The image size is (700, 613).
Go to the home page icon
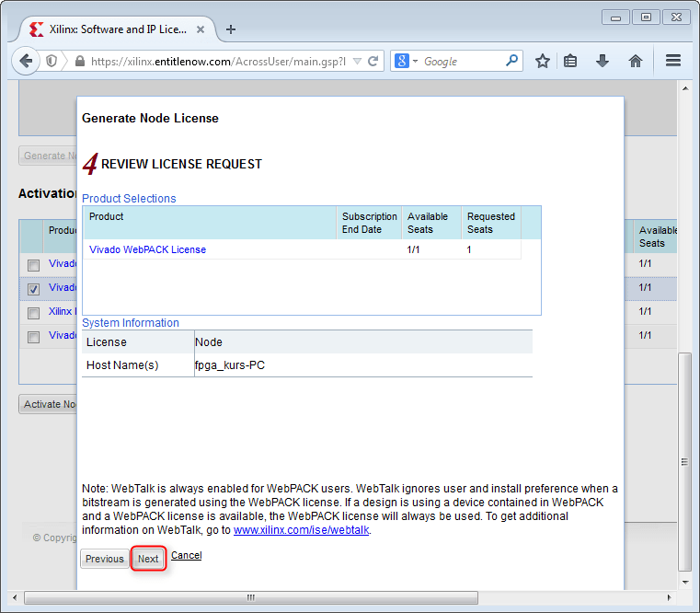(635, 61)
